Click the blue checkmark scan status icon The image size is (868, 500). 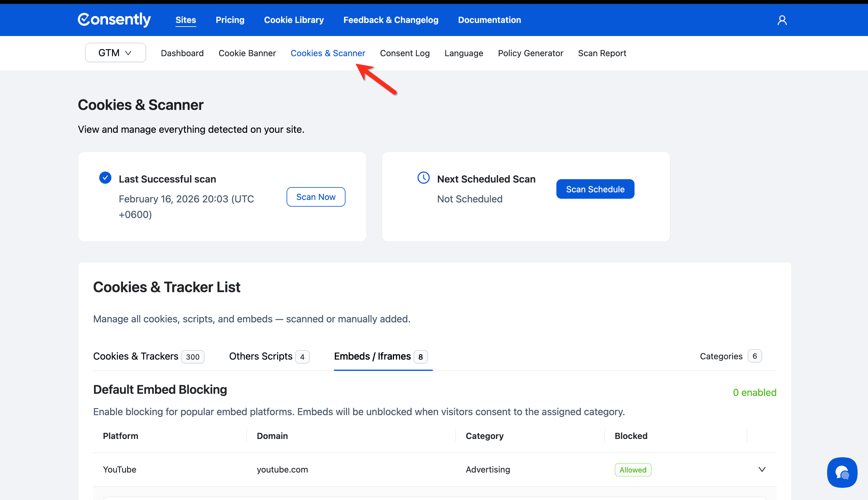105,178
